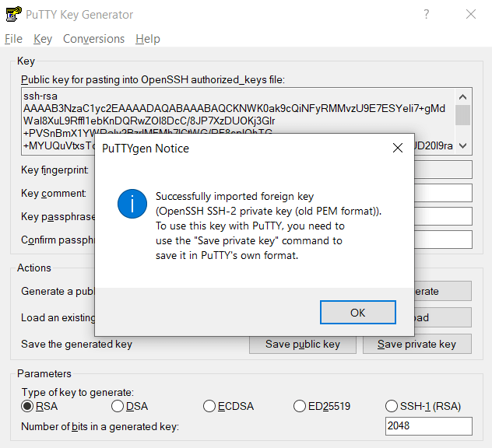Click the public key scrollbar up arrow
The width and height of the screenshot is (492, 448).
coord(462,97)
